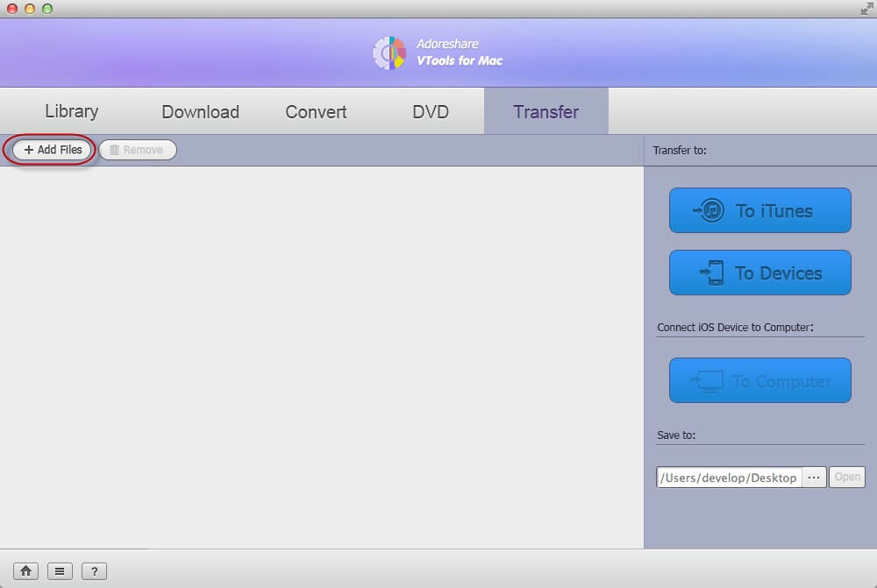Switch to the Download tab
Viewport: 877px width, 588px height.
click(200, 111)
